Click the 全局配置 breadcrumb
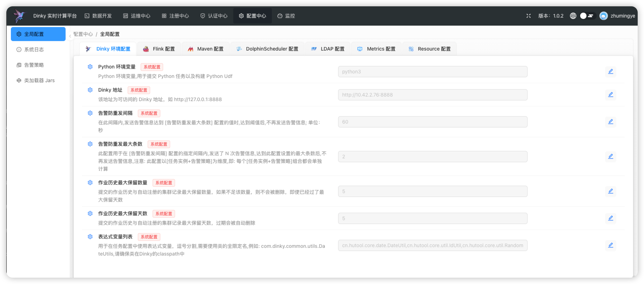This screenshot has width=644, height=284. [110, 34]
